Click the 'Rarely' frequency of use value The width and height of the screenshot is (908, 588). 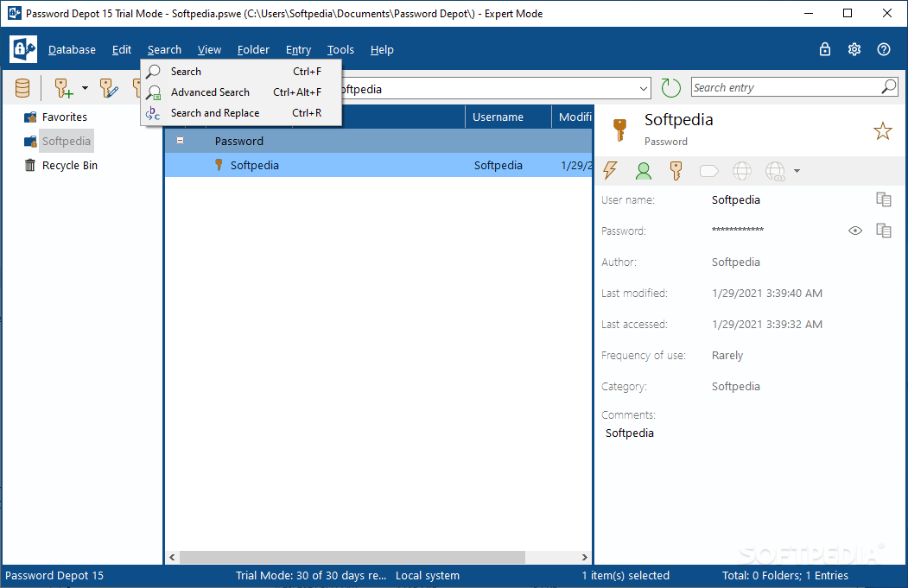(727, 356)
